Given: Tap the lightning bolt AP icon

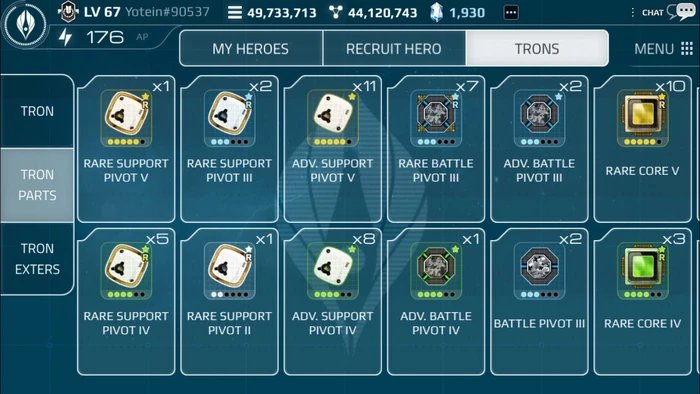Looking at the screenshot, I should click(x=65, y=37).
